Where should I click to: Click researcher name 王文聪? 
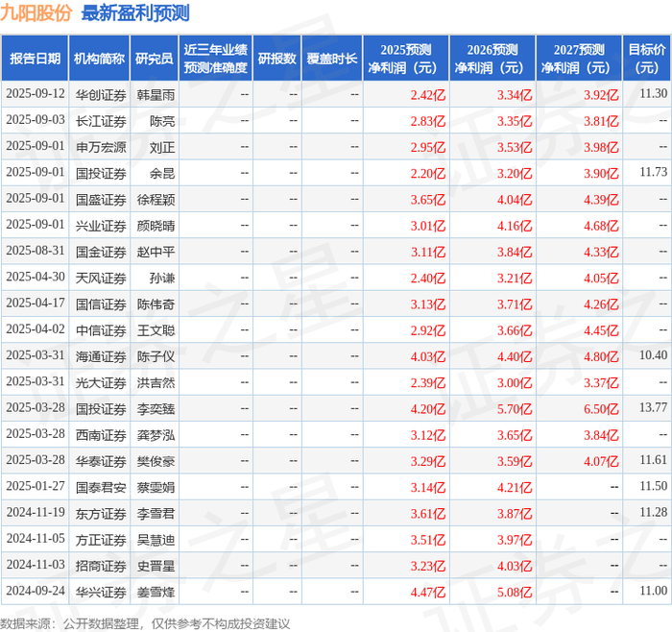click(156, 330)
